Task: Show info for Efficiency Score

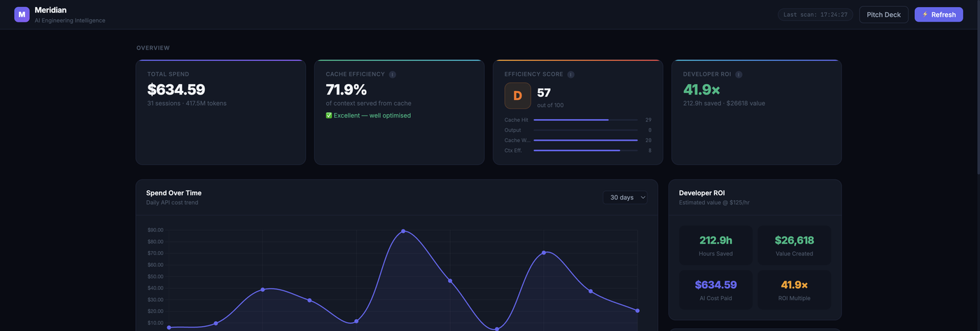Action: point(571,74)
